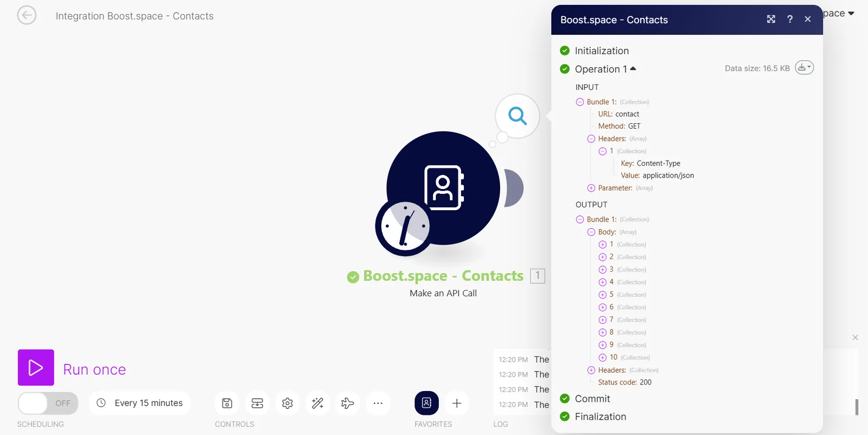868x435 pixels.
Task: Expand Body collection 5
Action: click(x=603, y=295)
